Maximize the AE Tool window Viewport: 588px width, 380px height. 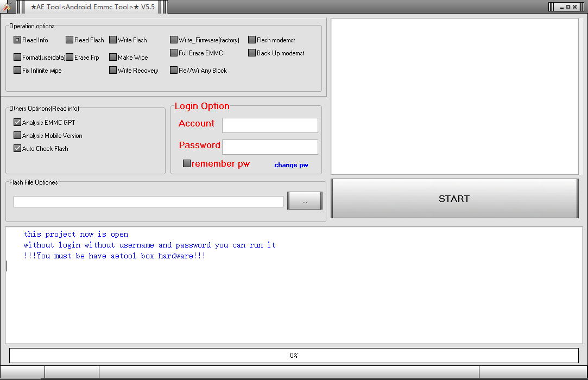coord(568,7)
